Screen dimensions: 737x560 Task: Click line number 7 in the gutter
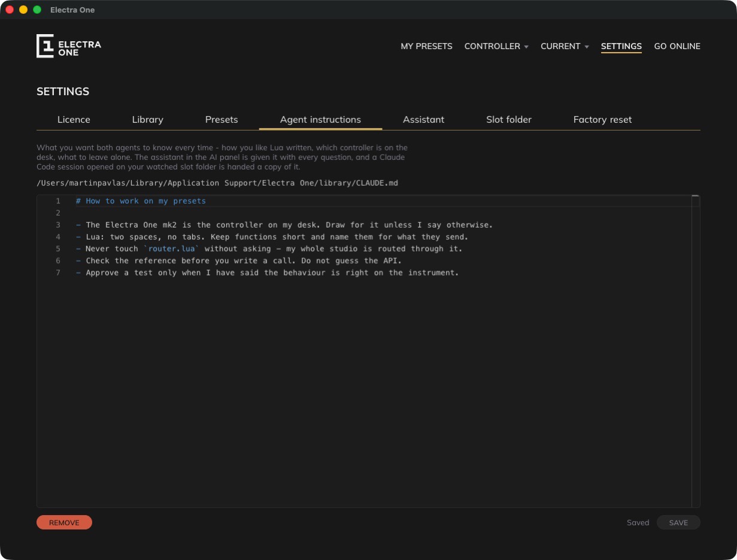tap(58, 273)
